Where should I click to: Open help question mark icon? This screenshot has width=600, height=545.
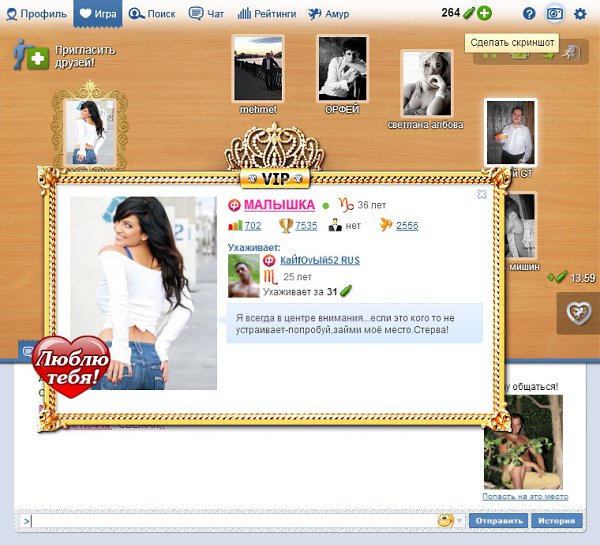click(x=529, y=14)
